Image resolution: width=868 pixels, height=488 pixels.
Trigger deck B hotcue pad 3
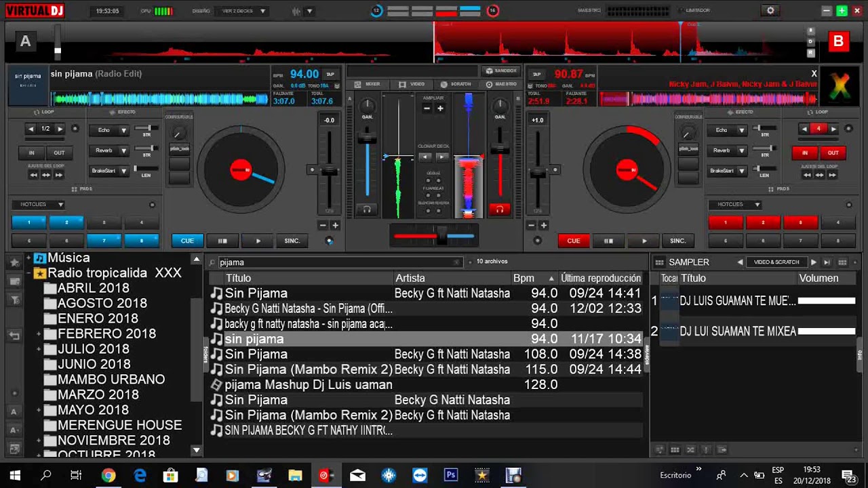pyautogui.click(x=800, y=222)
